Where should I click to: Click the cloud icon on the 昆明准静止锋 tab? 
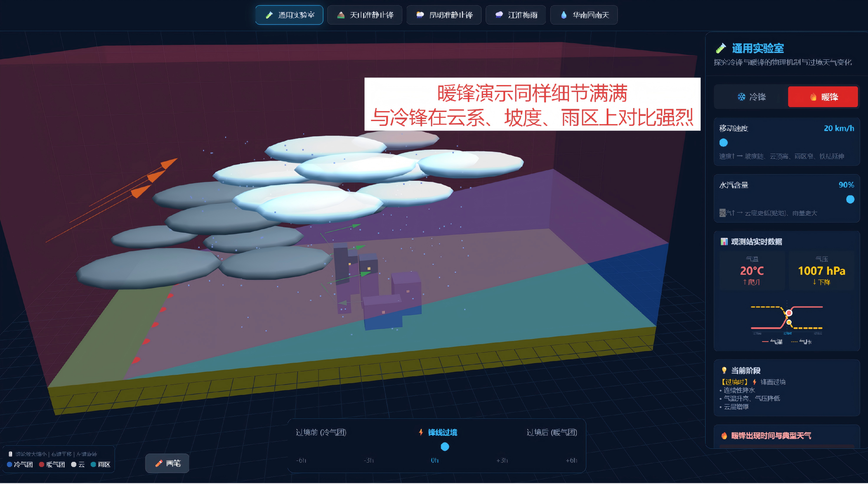pyautogui.click(x=420, y=15)
